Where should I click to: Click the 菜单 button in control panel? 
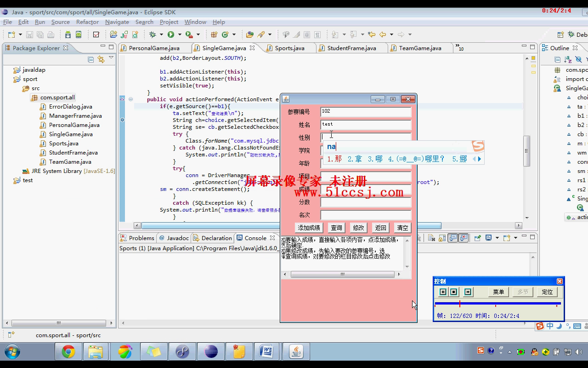tap(498, 292)
